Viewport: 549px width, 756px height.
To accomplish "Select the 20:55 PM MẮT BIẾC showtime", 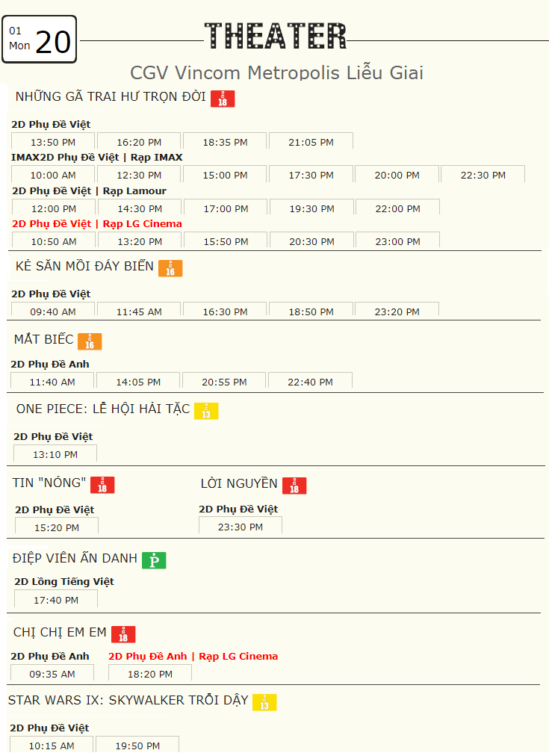I will pos(224,381).
